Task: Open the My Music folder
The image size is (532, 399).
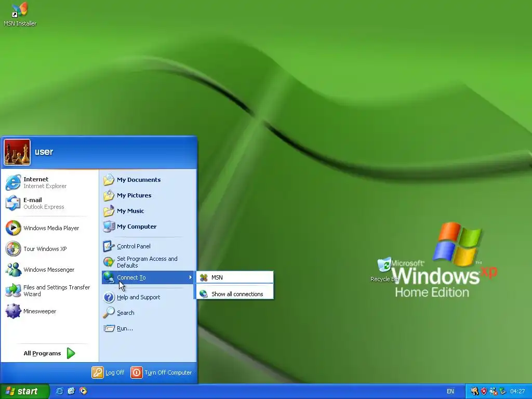Action: pyautogui.click(x=148, y=211)
